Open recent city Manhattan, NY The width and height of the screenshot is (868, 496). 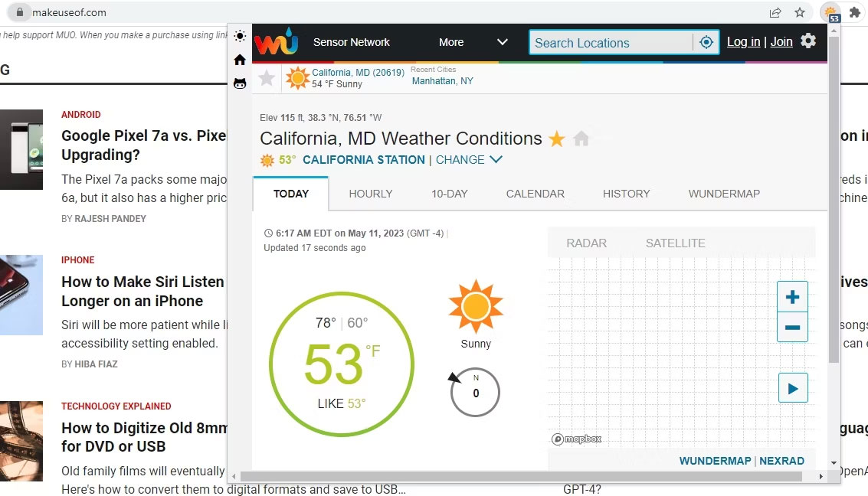click(442, 80)
